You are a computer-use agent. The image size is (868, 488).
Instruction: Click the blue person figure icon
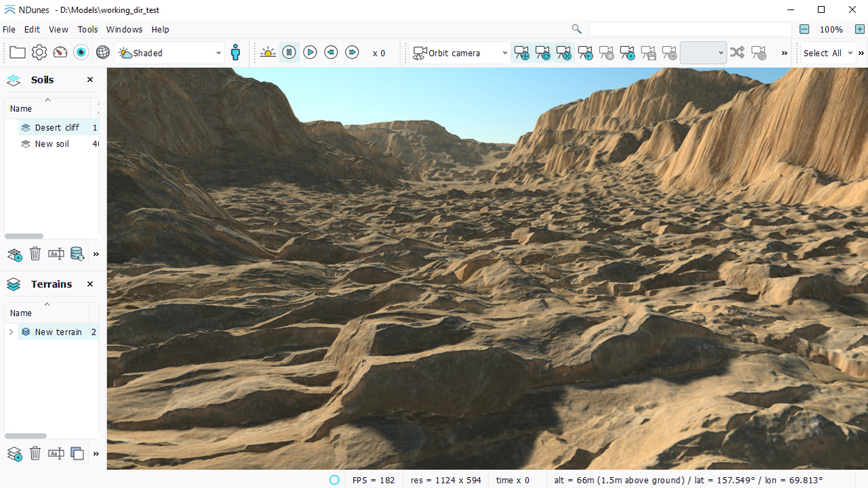[235, 53]
